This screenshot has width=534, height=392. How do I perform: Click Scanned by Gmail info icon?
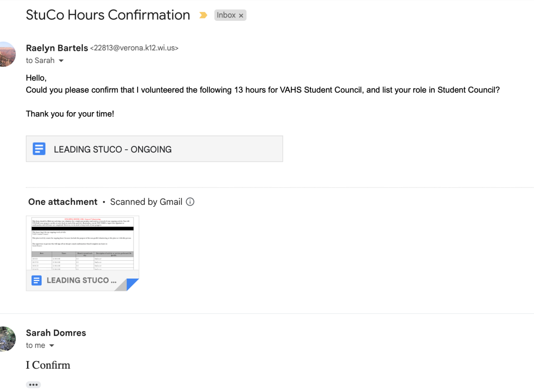point(190,202)
